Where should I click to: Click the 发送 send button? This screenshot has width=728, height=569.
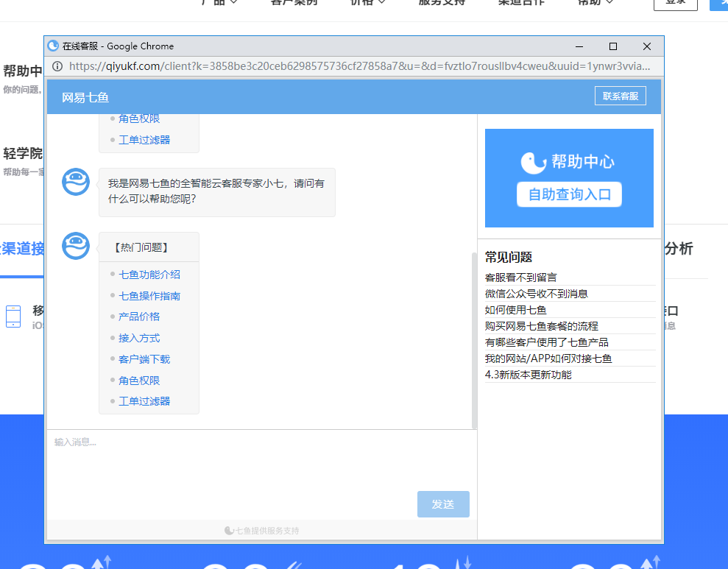[443, 504]
